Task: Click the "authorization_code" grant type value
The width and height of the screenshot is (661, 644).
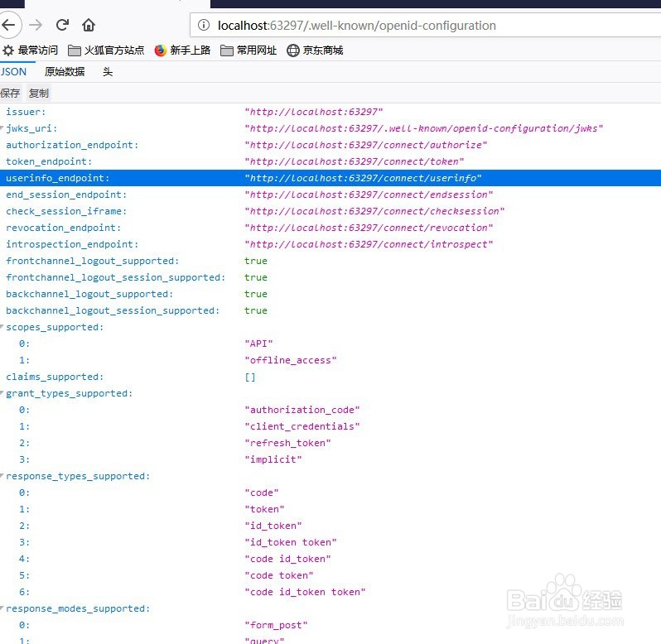Action: (x=302, y=410)
